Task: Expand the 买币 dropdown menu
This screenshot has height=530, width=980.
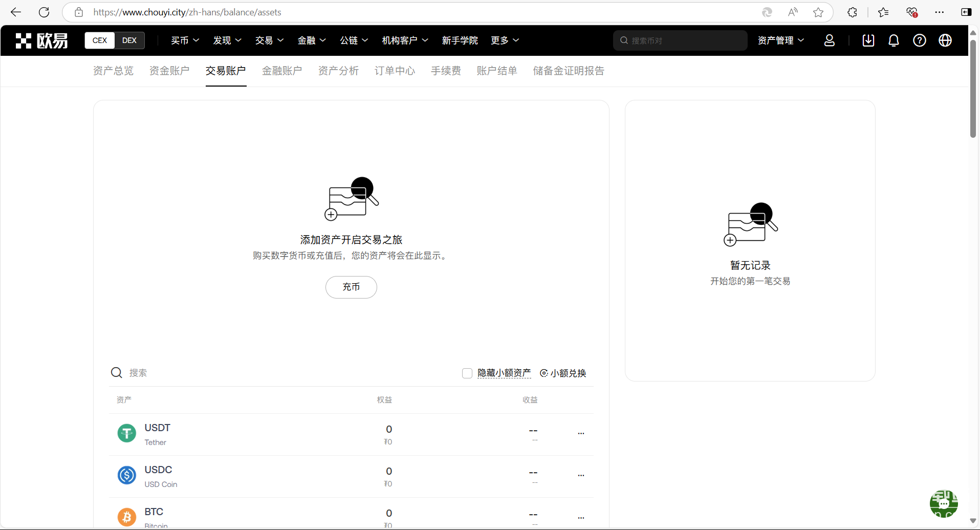Action: pos(185,40)
